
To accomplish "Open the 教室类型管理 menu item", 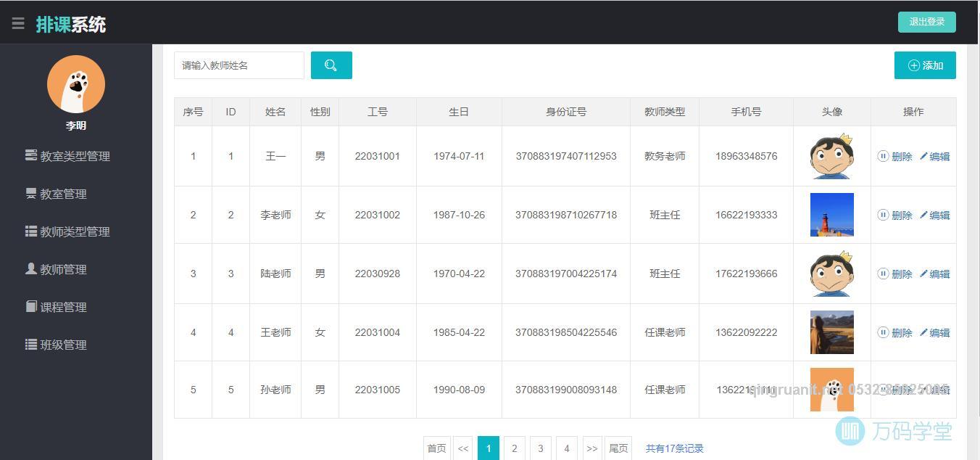I will tap(68, 155).
